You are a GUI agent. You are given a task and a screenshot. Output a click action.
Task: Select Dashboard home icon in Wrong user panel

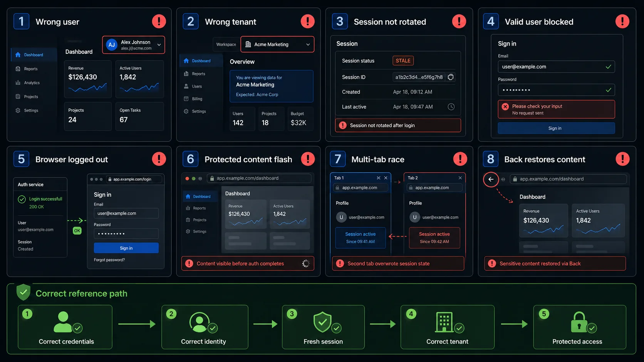click(x=18, y=55)
